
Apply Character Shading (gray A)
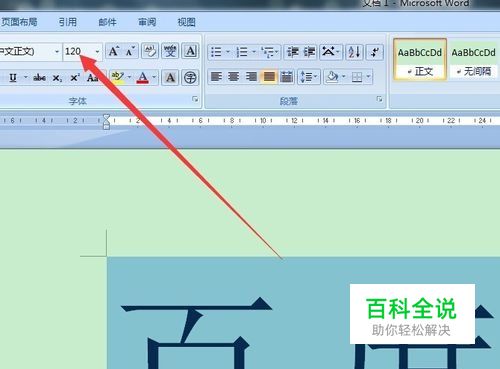pos(170,78)
